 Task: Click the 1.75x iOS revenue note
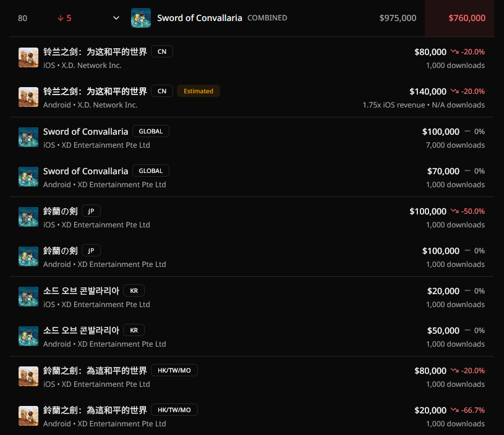click(394, 105)
